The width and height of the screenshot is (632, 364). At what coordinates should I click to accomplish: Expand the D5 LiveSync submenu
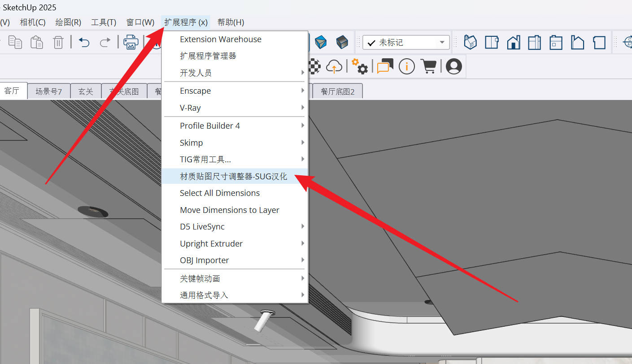235,226
